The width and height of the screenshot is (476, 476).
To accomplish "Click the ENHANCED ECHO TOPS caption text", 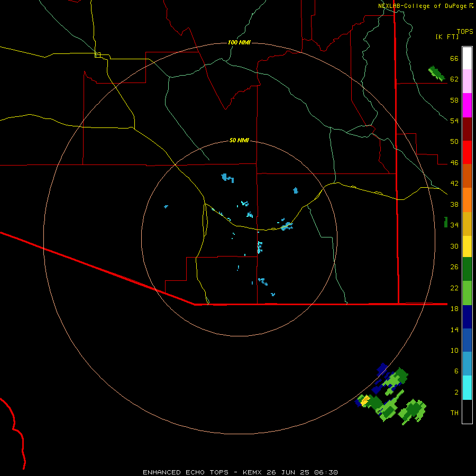I will coord(186,472).
